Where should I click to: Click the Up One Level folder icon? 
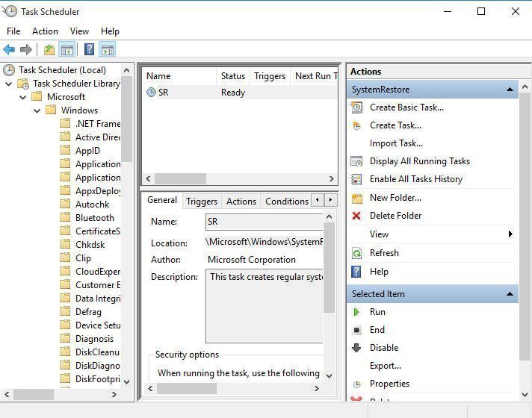[x=49, y=50]
